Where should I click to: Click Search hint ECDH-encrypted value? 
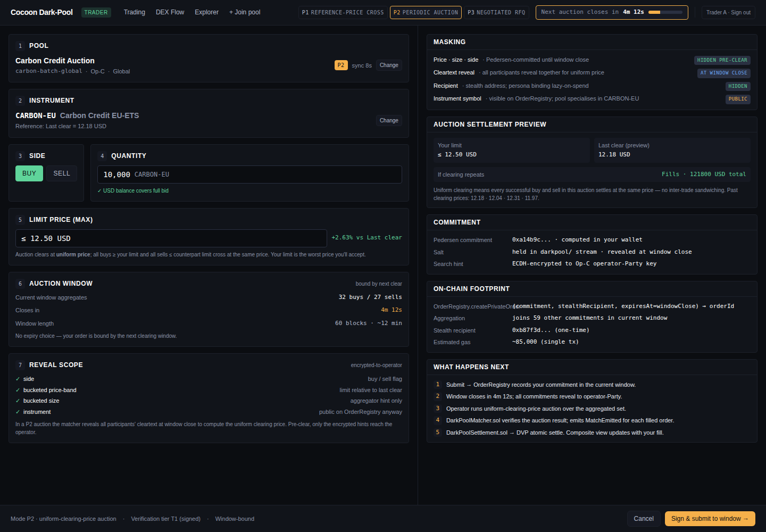584,264
